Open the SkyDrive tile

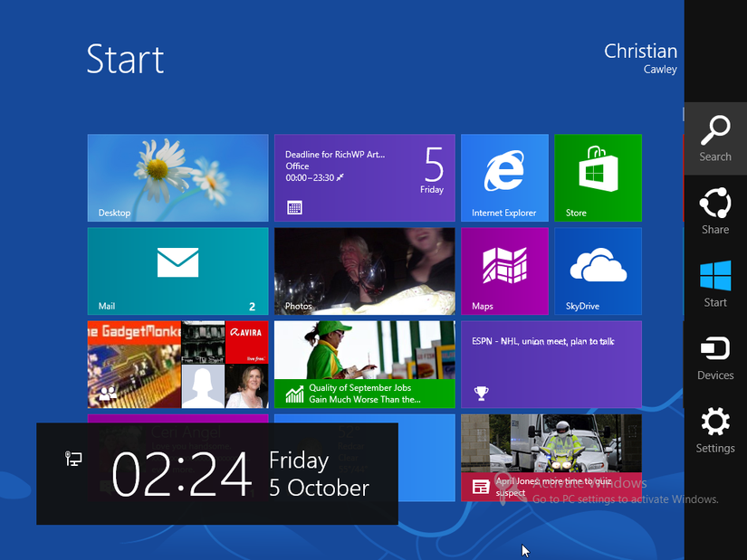pyautogui.click(x=598, y=271)
